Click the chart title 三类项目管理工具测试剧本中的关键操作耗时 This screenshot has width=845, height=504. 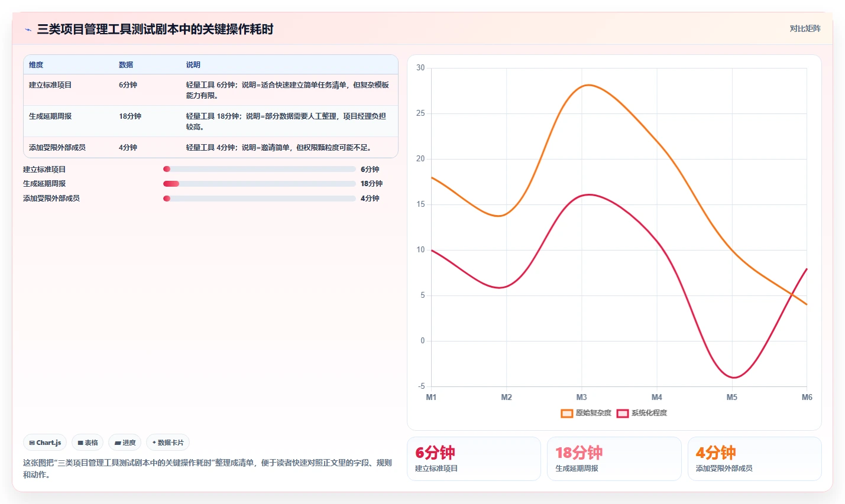click(x=156, y=30)
